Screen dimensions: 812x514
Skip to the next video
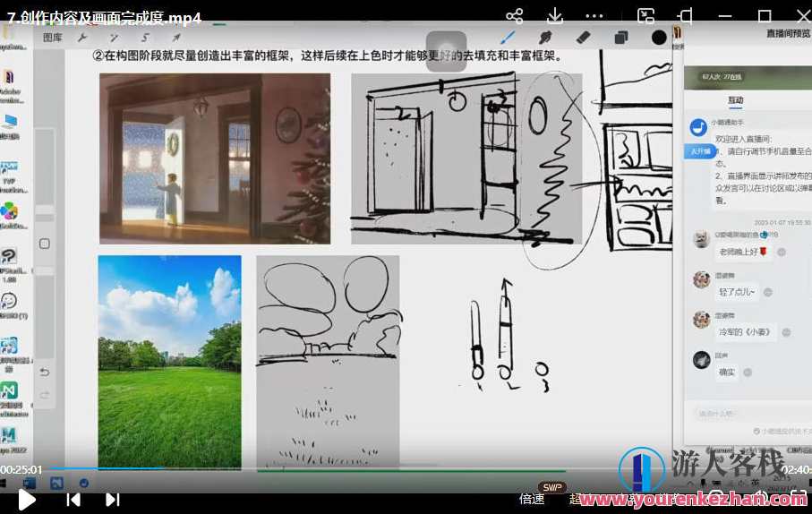[x=112, y=500]
